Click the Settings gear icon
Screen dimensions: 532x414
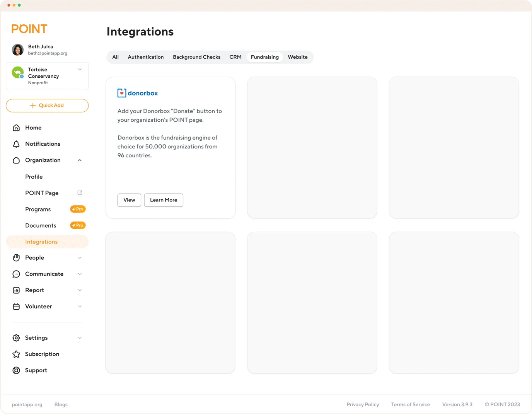coord(16,337)
